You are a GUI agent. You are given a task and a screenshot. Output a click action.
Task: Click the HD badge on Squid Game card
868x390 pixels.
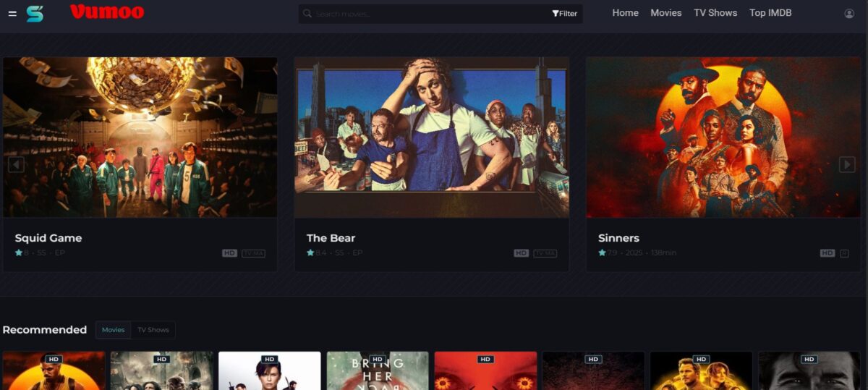(x=230, y=253)
